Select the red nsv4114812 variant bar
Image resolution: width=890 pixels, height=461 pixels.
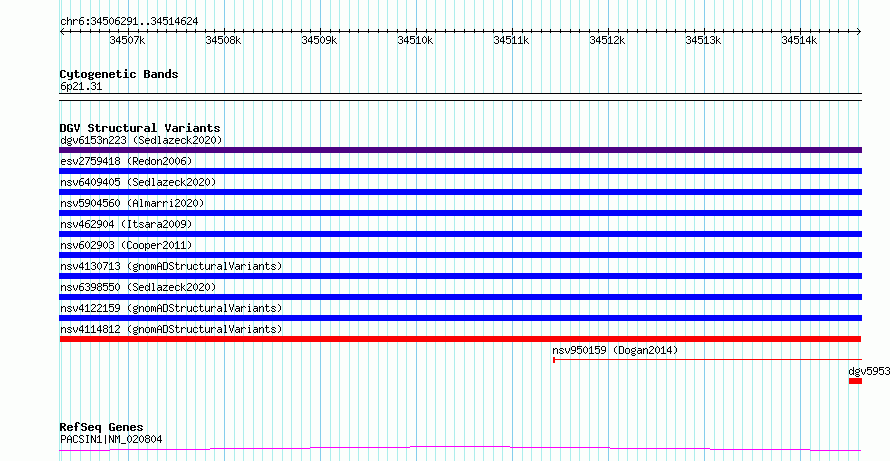point(460,339)
